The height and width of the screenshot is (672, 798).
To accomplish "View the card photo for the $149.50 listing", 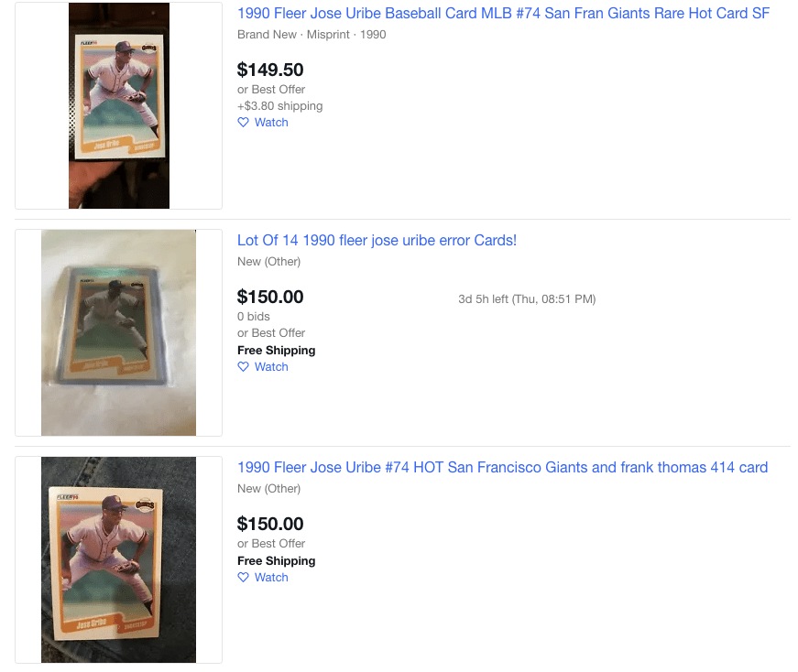I will (x=118, y=105).
